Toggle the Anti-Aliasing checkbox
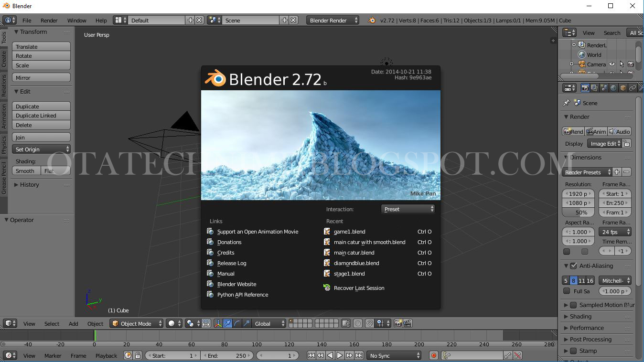 pos(574,266)
